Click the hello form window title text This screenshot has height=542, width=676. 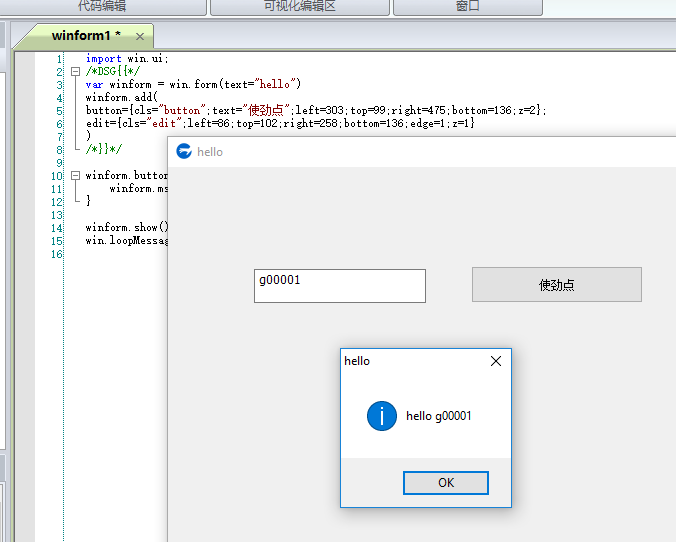(210, 152)
